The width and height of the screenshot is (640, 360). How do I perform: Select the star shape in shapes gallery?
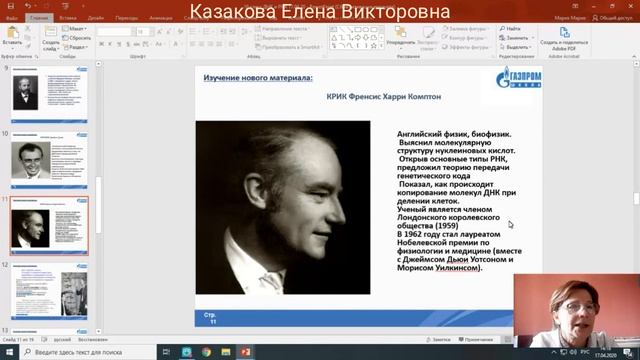pyautogui.click(x=373, y=45)
